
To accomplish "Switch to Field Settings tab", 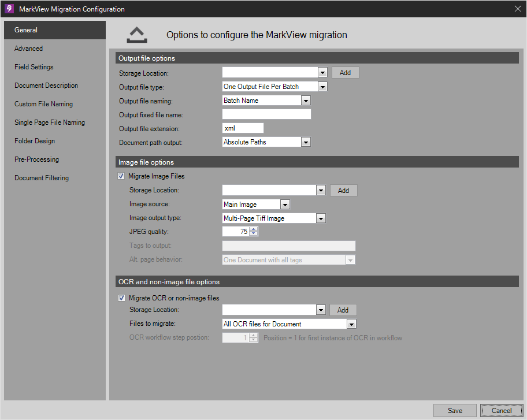I will point(55,67).
